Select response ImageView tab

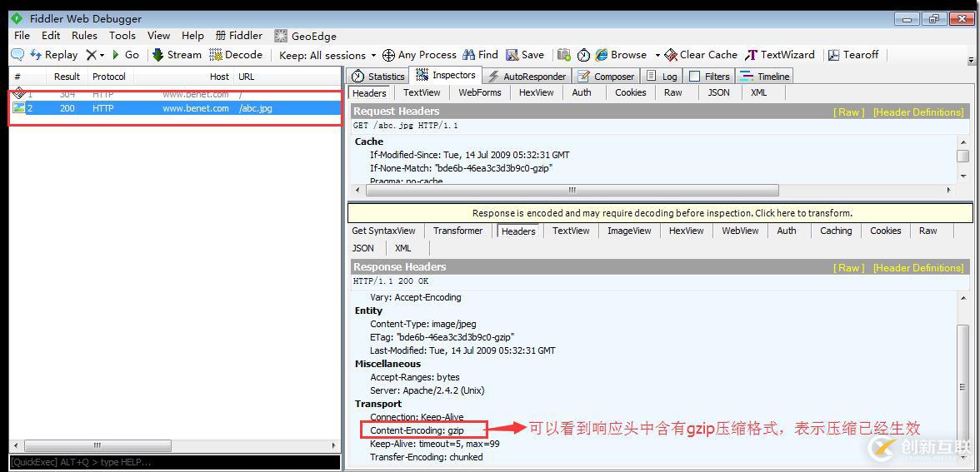pos(629,231)
